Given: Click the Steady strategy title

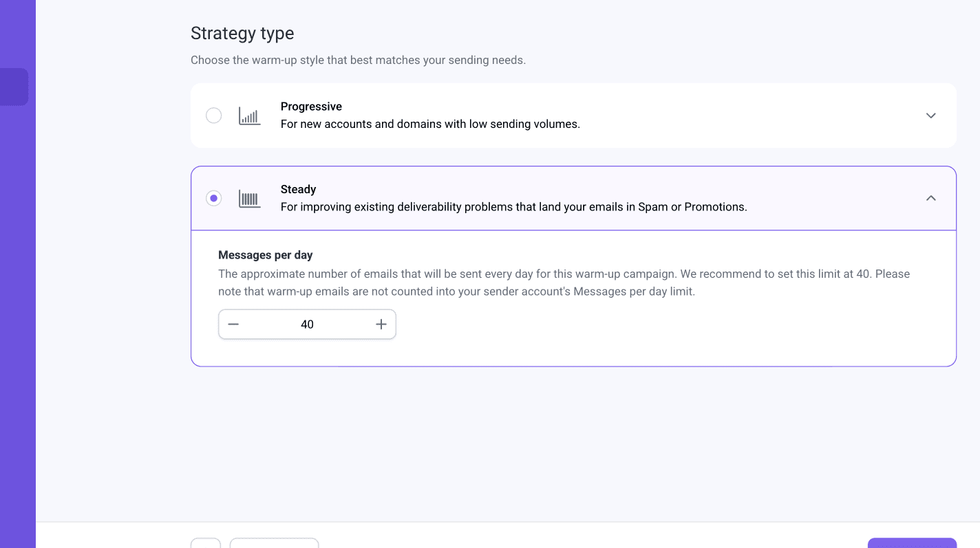Looking at the screenshot, I should pos(298,189).
